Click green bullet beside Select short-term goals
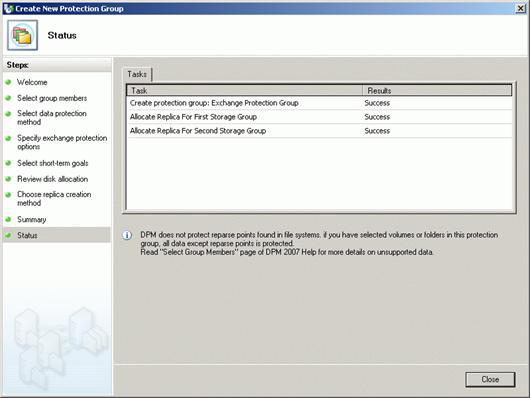This screenshot has height=398, width=530. 8,163
